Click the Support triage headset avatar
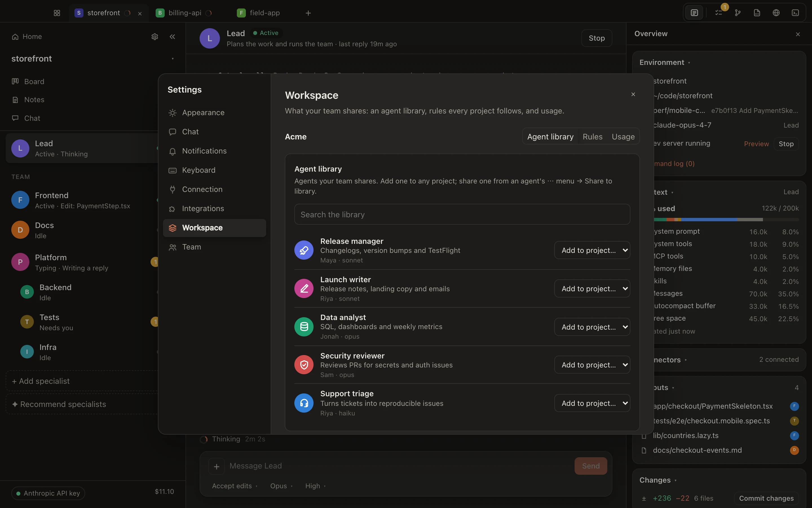This screenshot has width=812, height=508. tap(304, 403)
